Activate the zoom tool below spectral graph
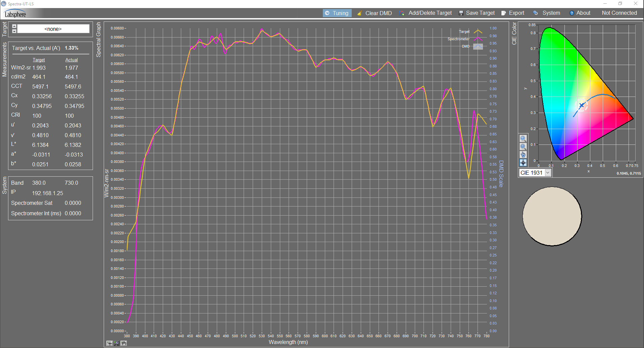 [x=116, y=343]
